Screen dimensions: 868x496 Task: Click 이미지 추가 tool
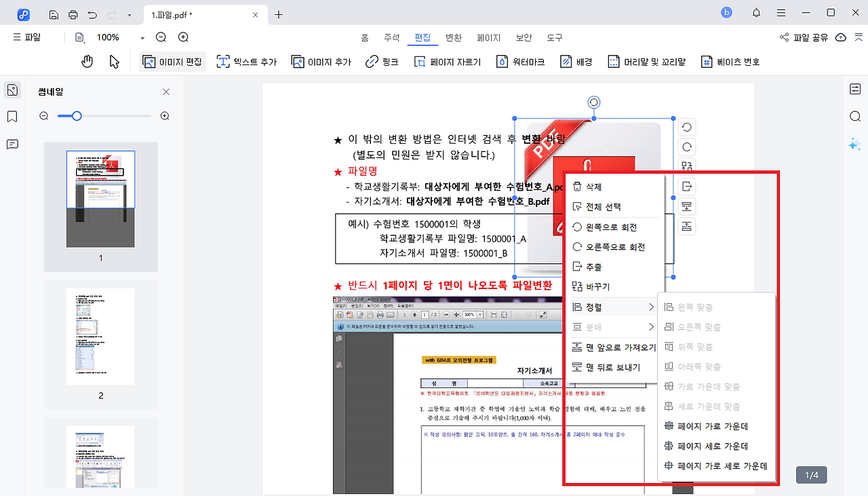(x=321, y=62)
